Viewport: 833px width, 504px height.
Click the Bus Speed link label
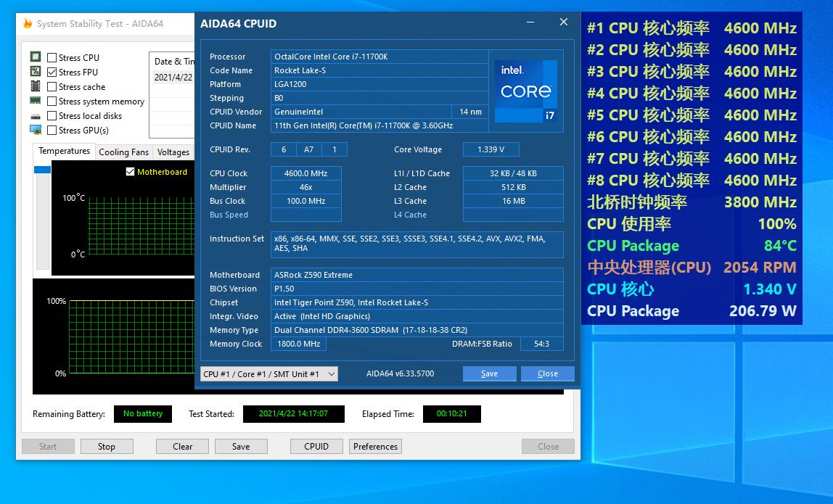(229, 215)
